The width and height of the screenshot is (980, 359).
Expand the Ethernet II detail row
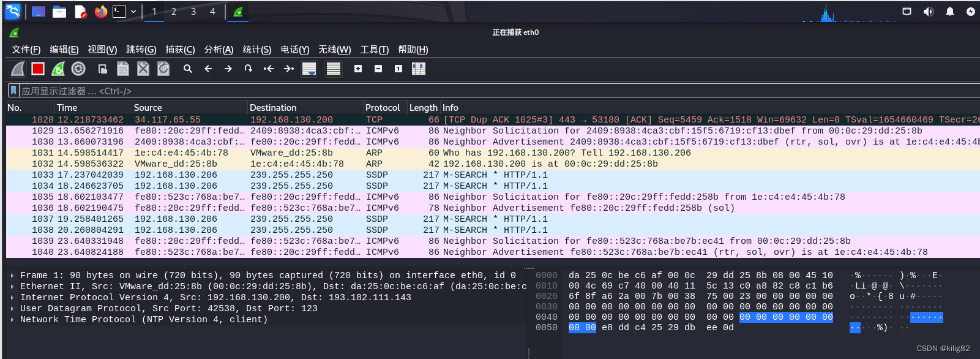[x=12, y=287]
